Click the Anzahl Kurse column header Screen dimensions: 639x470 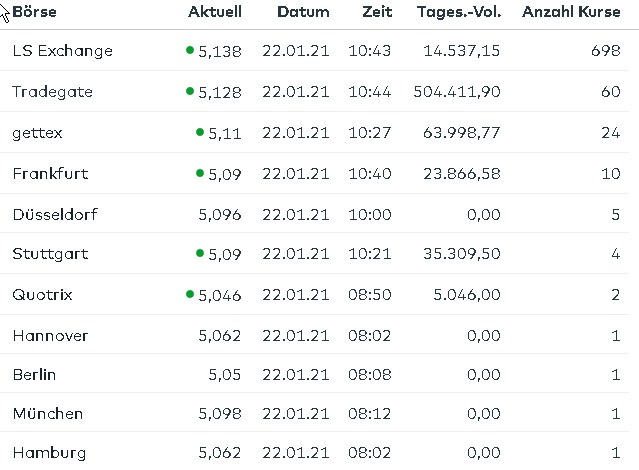pyautogui.click(x=571, y=12)
